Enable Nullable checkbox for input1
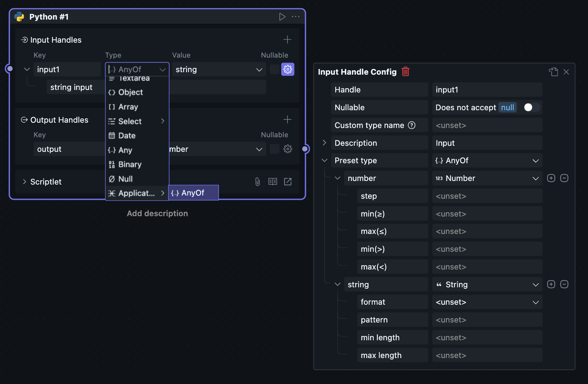The width and height of the screenshot is (588, 384). 274,69
